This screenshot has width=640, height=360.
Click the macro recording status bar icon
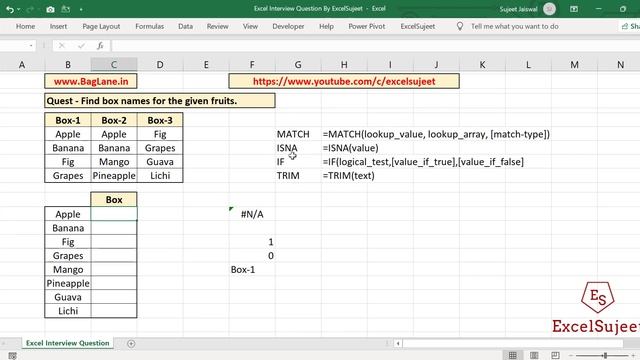(12, 356)
